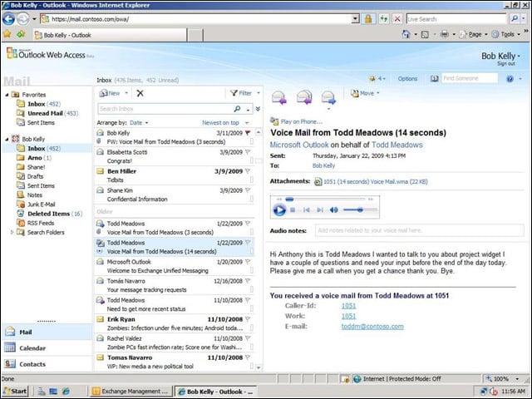Click the security lock icon in address bar
The image size is (532, 399).
(367, 19)
